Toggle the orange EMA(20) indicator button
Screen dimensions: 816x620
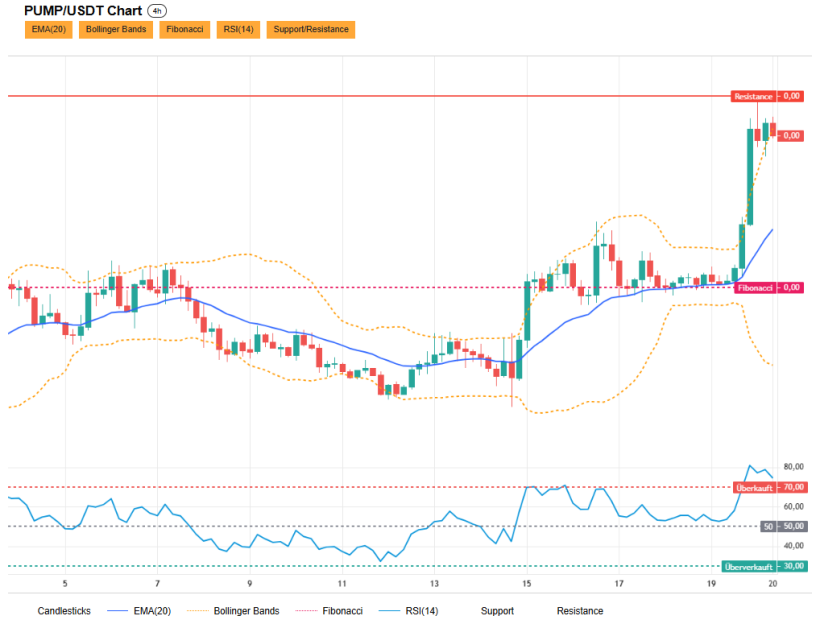click(x=48, y=30)
